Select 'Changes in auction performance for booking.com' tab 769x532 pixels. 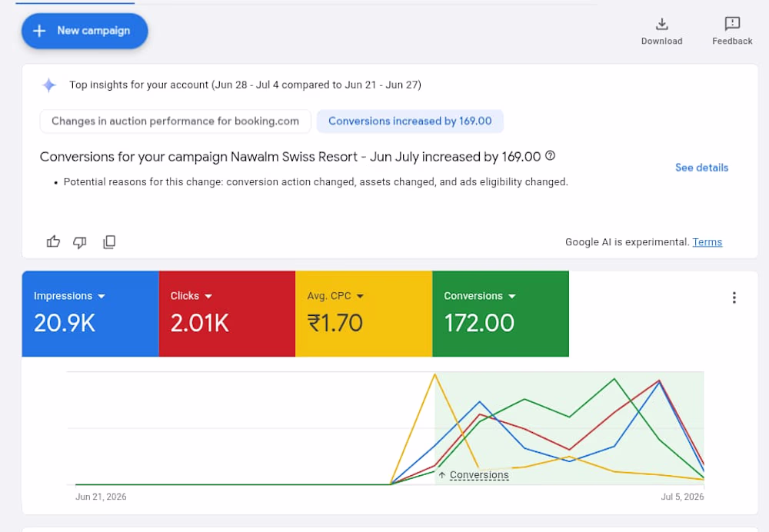tap(175, 121)
